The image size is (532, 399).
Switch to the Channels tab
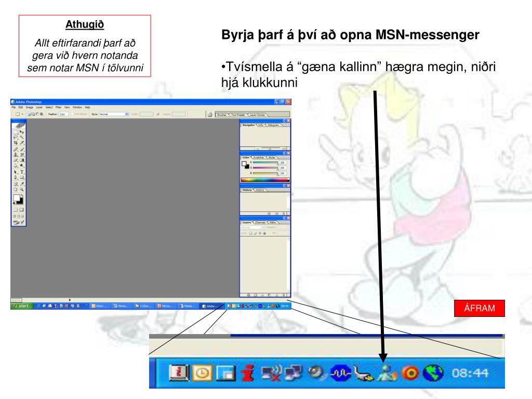260,222
